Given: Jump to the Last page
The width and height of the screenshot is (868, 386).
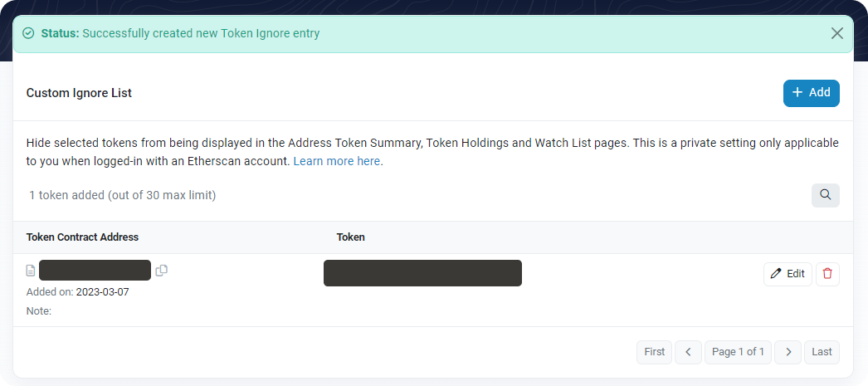Looking at the screenshot, I should [822, 352].
